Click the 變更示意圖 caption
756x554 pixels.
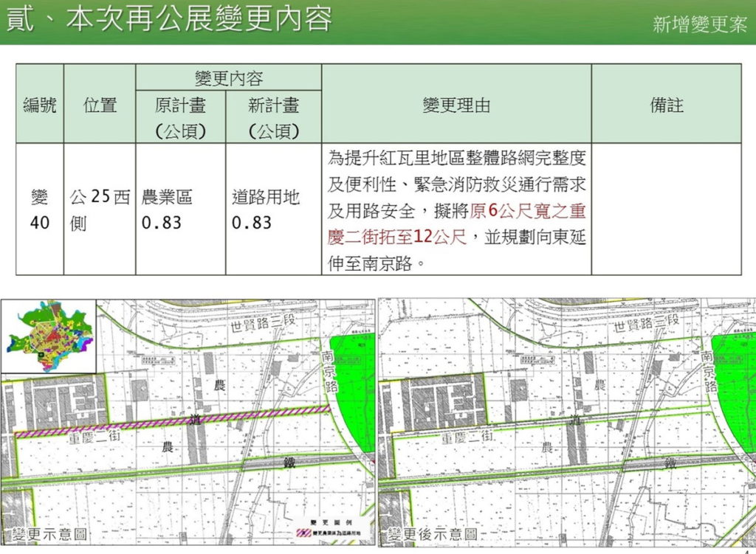coord(49,534)
